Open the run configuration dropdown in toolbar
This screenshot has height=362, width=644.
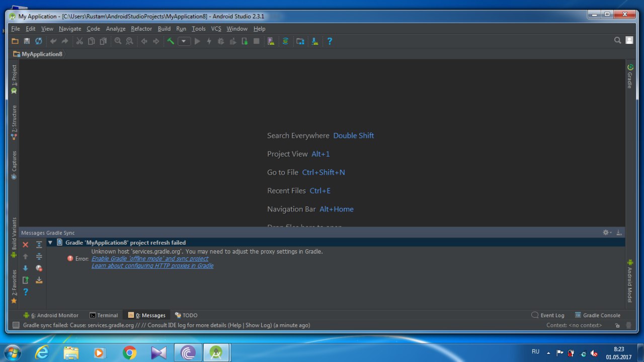(184, 41)
